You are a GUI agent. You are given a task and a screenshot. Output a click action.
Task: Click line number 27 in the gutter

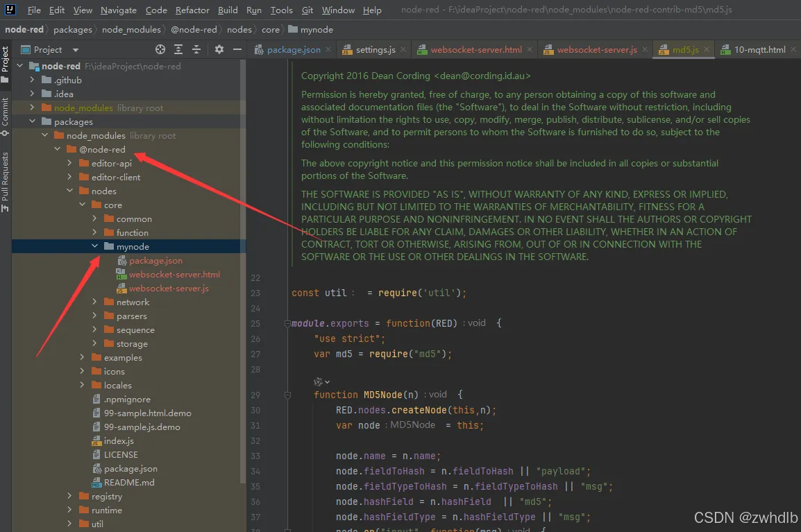click(x=255, y=354)
